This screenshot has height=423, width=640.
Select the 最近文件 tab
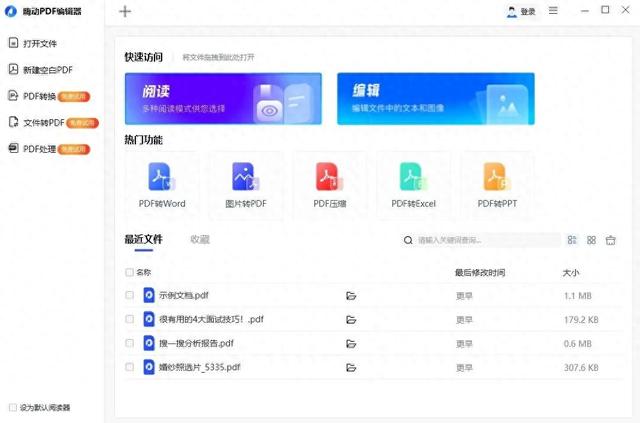[x=144, y=239]
